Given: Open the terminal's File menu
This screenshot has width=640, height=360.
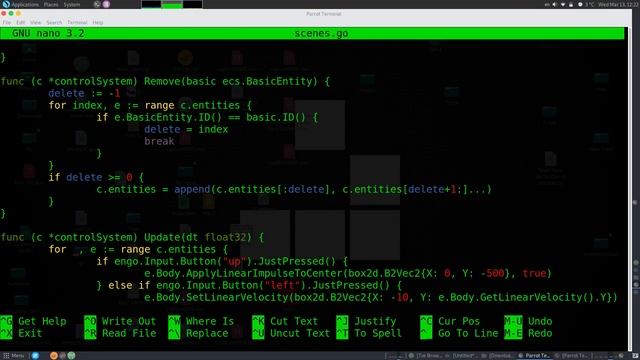Looking at the screenshot, I should [x=7, y=22].
